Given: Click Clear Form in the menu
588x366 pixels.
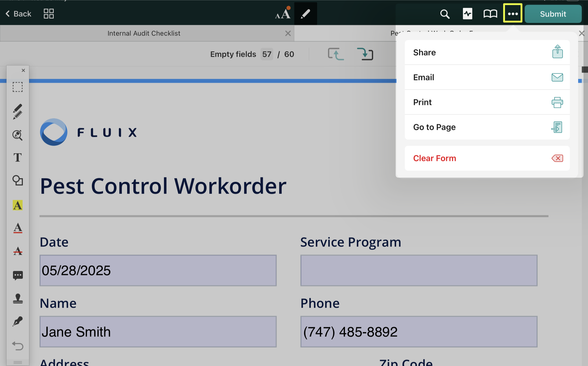Looking at the screenshot, I should tap(487, 158).
